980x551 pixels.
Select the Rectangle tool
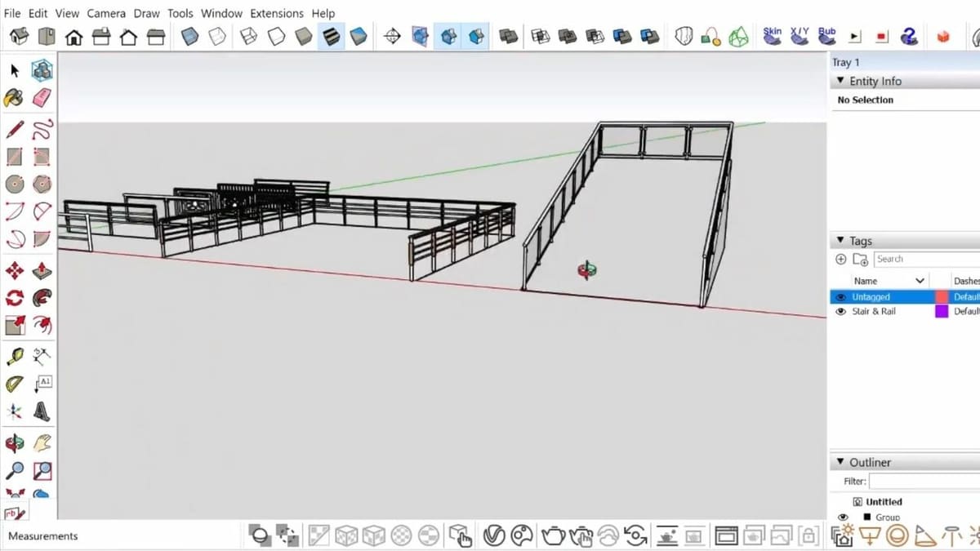tap(14, 156)
